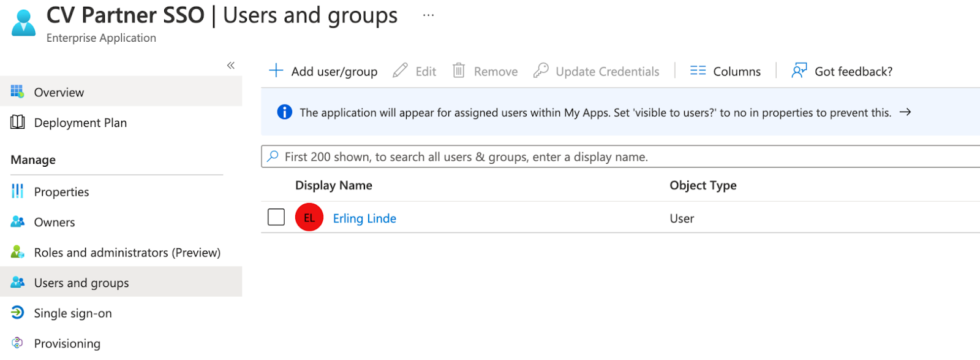Click Got feedback? label
The width and height of the screenshot is (980, 360).
853,72
